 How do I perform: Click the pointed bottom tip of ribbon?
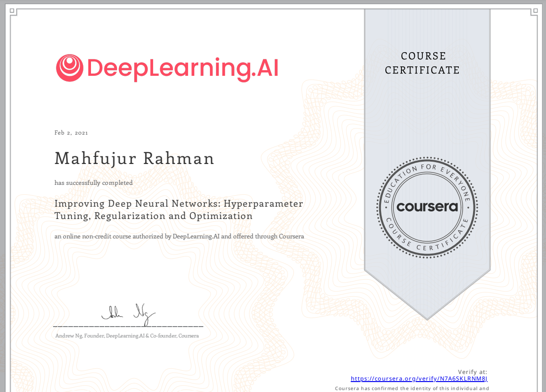427,317
